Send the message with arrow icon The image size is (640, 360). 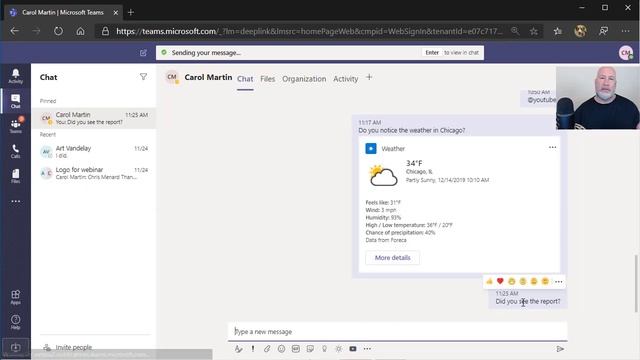pos(560,349)
